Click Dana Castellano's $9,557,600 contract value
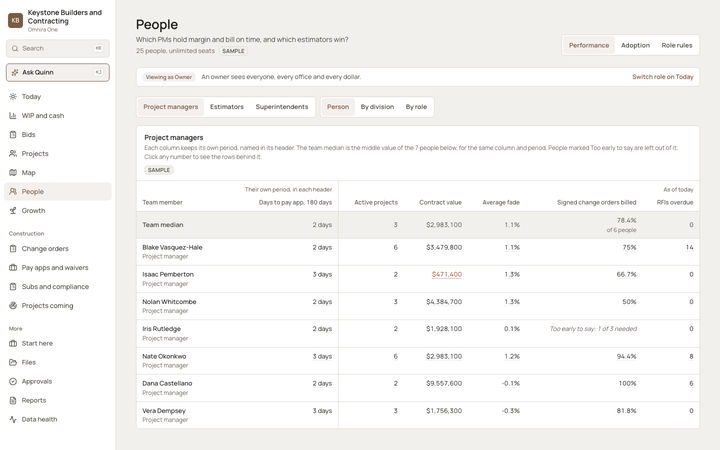Screen dimensions: 720x450 pyautogui.click(x=444, y=383)
